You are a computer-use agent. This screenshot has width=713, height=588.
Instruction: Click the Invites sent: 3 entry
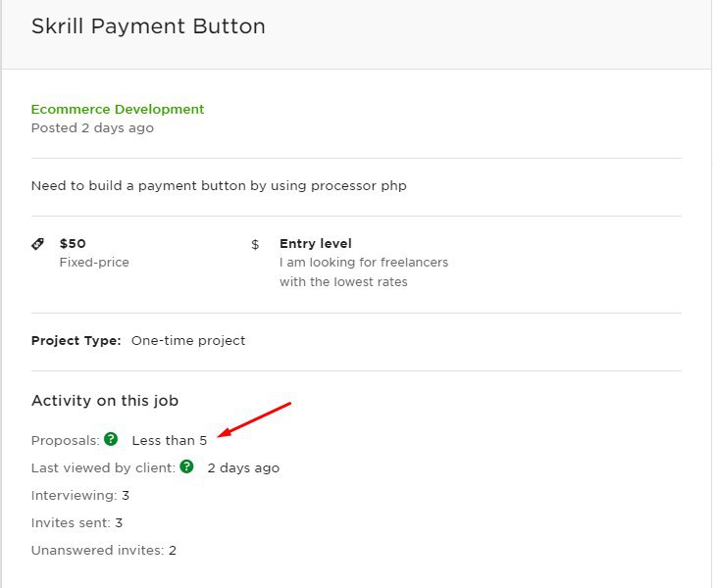click(76, 522)
